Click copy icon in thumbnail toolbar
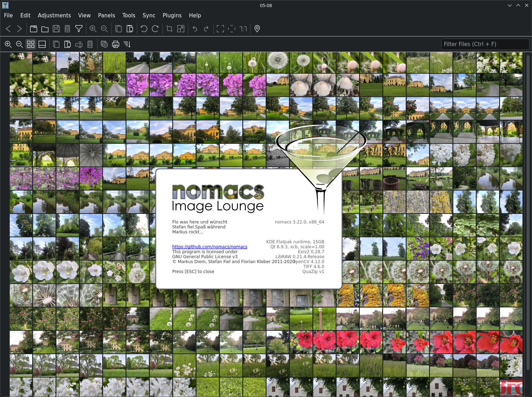The height and width of the screenshot is (397, 532). coord(56,44)
